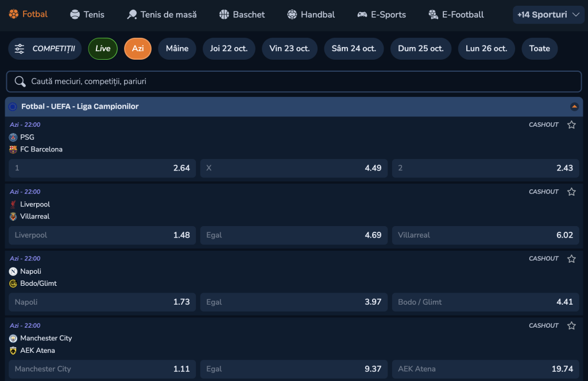Click the PSG club crest
This screenshot has width=588, height=381.
(x=13, y=137)
